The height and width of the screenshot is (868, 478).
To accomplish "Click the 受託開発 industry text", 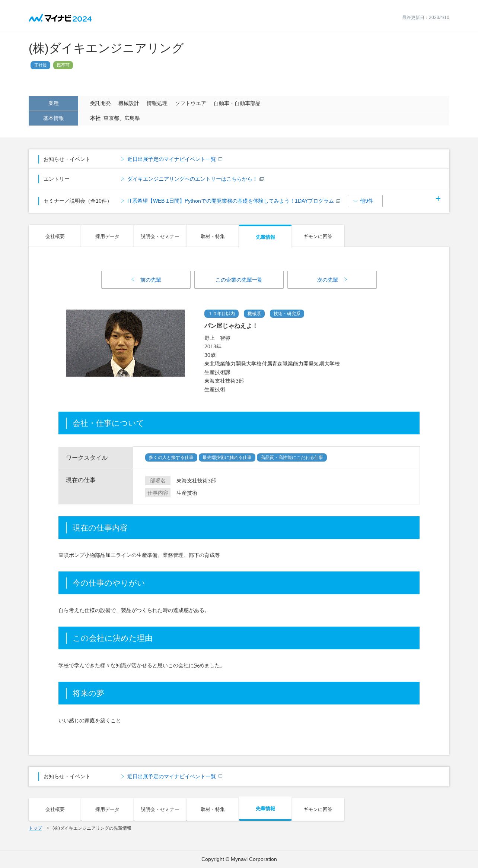I will (101, 104).
